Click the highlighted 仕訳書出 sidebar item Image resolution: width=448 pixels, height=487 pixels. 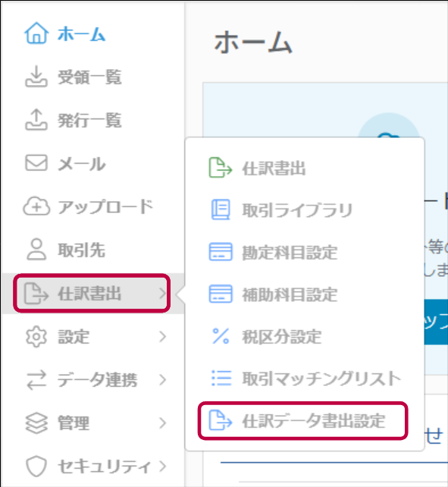[92, 294]
